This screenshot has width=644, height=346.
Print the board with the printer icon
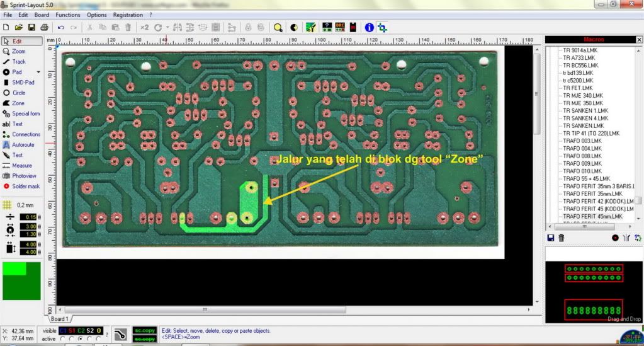click(44, 28)
